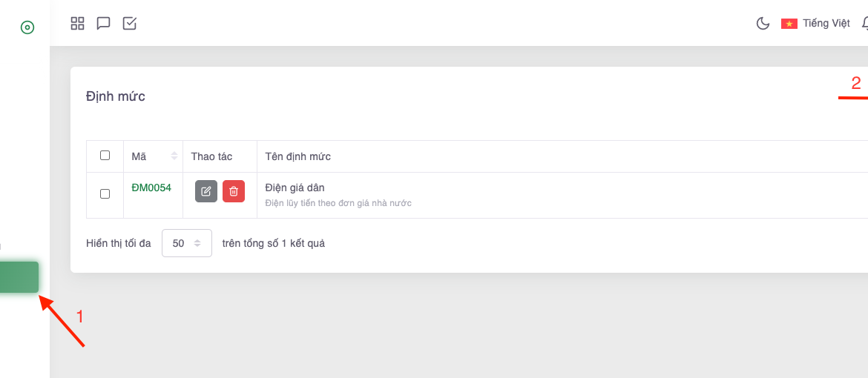Viewport: 868px width, 378px height.
Task: Open the apps grid icon
Action: 78,24
